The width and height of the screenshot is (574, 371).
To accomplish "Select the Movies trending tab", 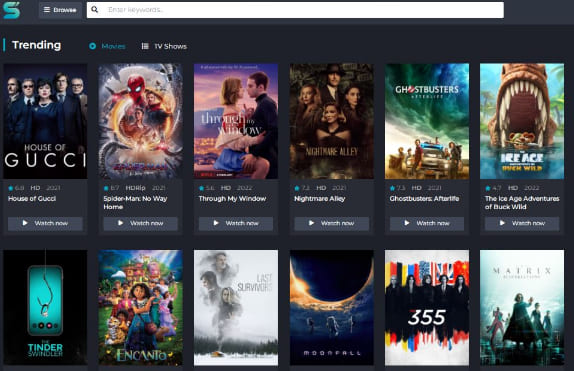I will pyautogui.click(x=107, y=46).
